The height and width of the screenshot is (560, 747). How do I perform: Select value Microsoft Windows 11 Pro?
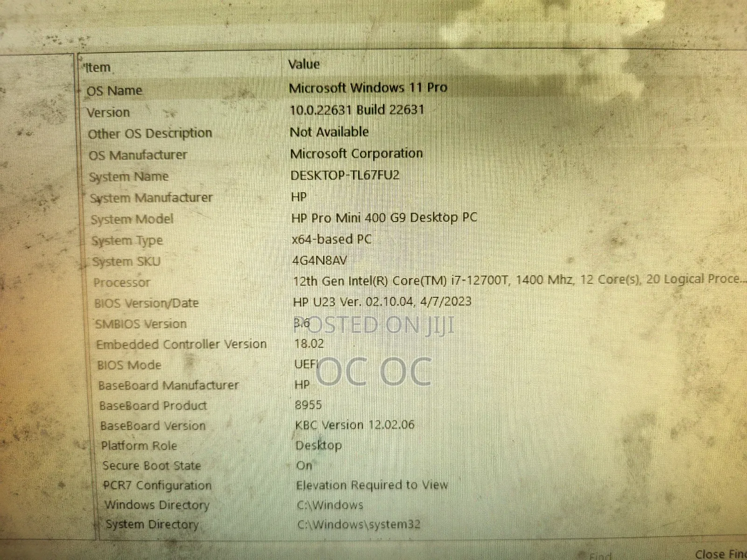point(368,87)
